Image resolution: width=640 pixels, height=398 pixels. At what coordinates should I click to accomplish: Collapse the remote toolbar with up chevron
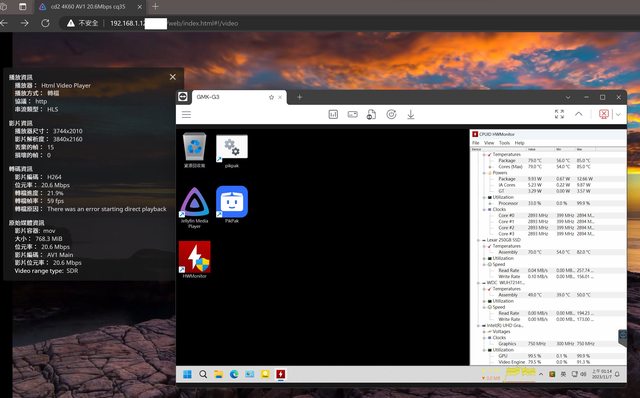click(x=579, y=114)
